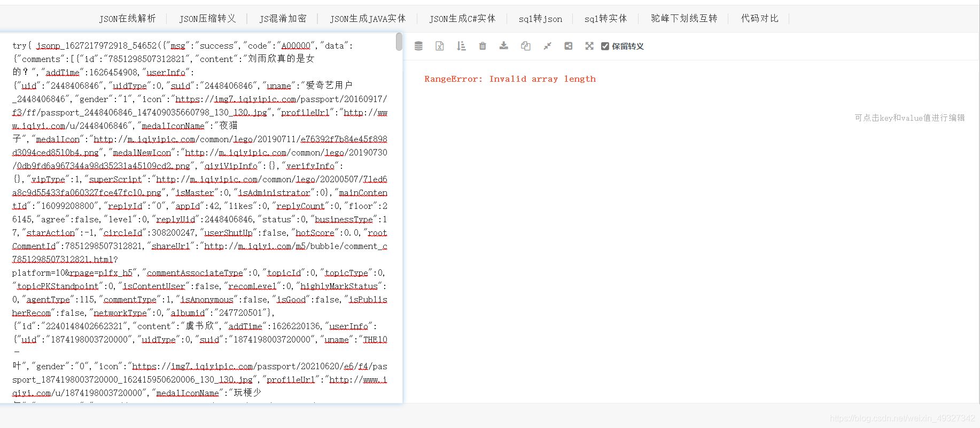The height and width of the screenshot is (428, 980).
Task: Switch to JSON压缩转义 tool
Action: (207, 19)
